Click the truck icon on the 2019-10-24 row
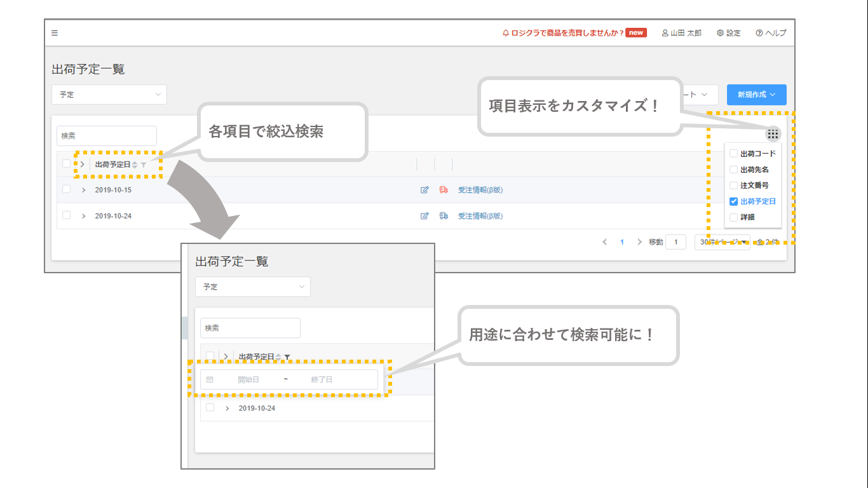The width and height of the screenshot is (868, 488). tap(444, 216)
